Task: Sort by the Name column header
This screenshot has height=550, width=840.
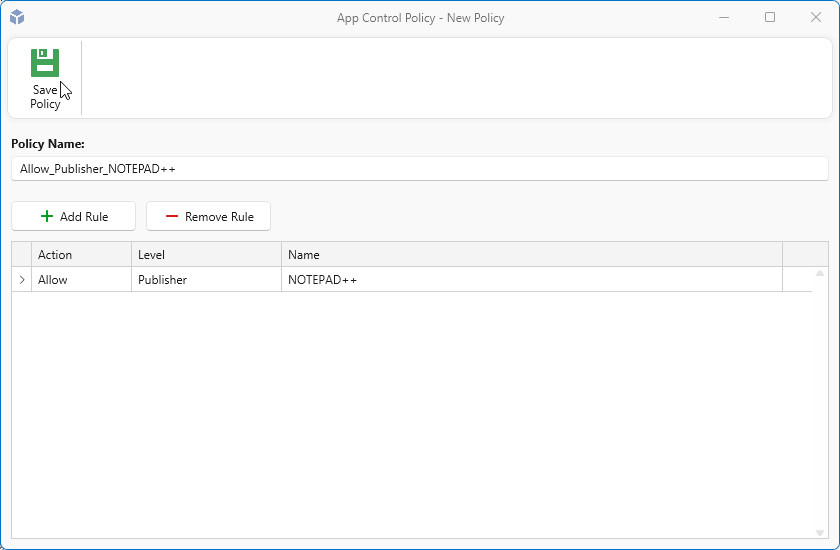Action: [531, 255]
